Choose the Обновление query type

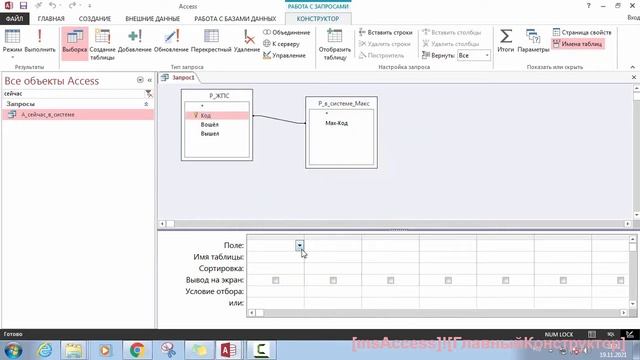point(171,41)
